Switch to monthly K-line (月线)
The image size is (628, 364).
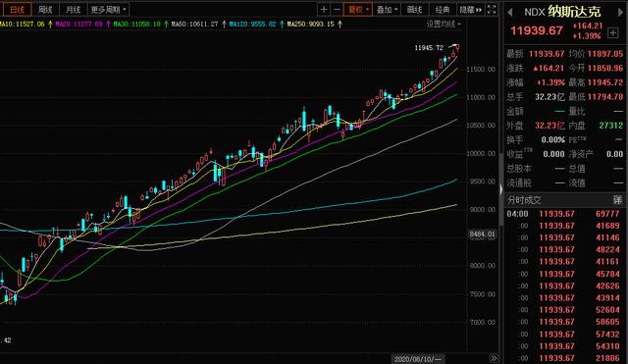[x=74, y=9]
